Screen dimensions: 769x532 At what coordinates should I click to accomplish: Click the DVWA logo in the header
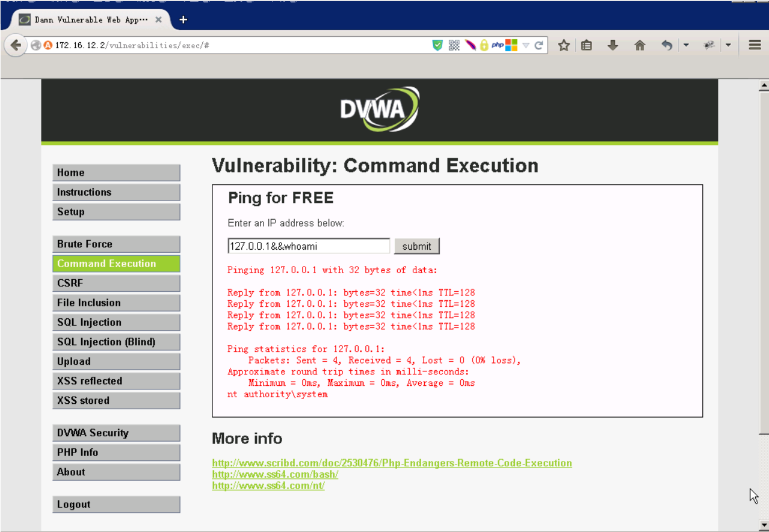click(380, 110)
